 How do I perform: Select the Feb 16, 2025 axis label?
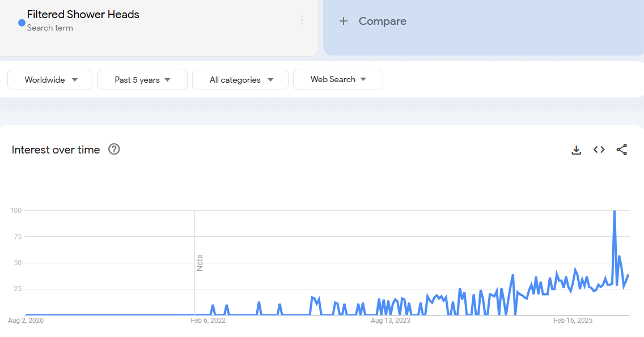pos(573,321)
